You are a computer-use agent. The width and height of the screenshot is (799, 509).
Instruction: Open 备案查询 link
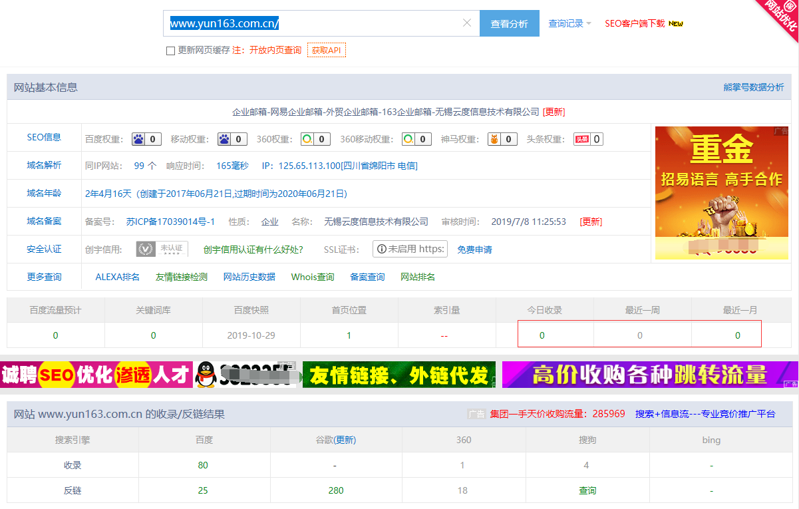pyautogui.click(x=367, y=277)
